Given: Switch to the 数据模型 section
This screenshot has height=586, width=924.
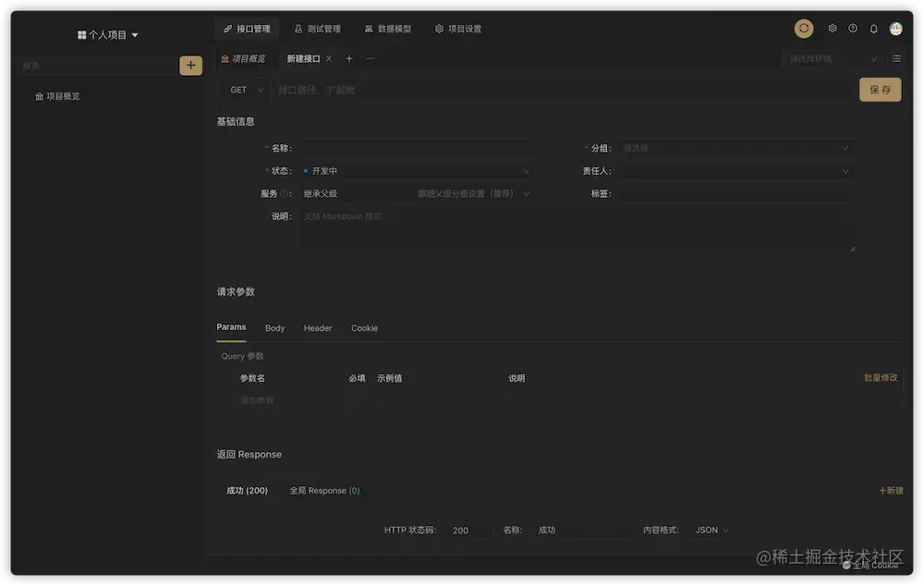Looking at the screenshot, I should tap(387, 28).
